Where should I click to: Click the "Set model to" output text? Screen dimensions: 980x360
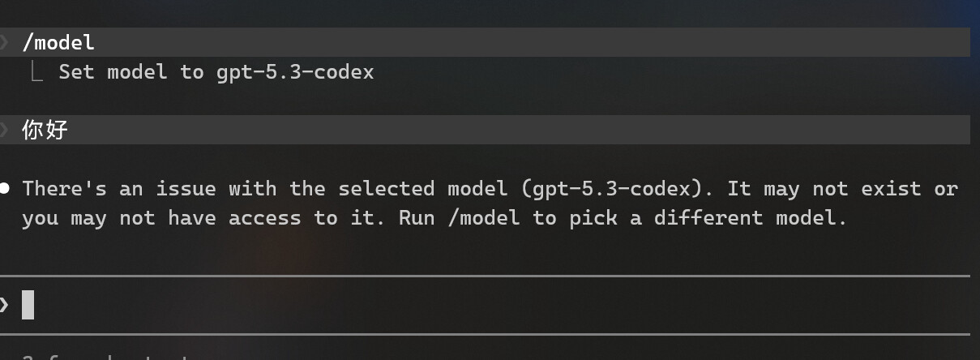[131, 72]
